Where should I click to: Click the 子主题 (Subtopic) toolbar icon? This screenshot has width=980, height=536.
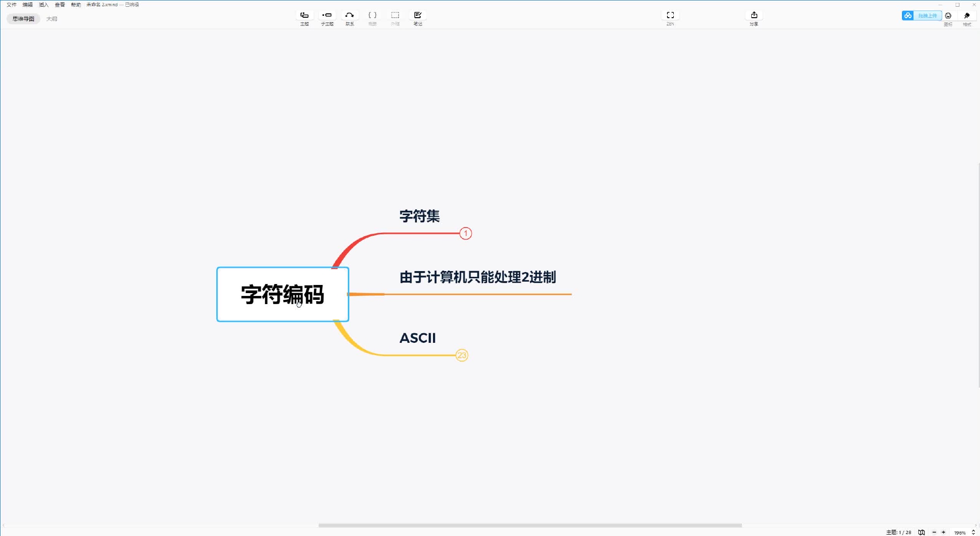pos(327,15)
